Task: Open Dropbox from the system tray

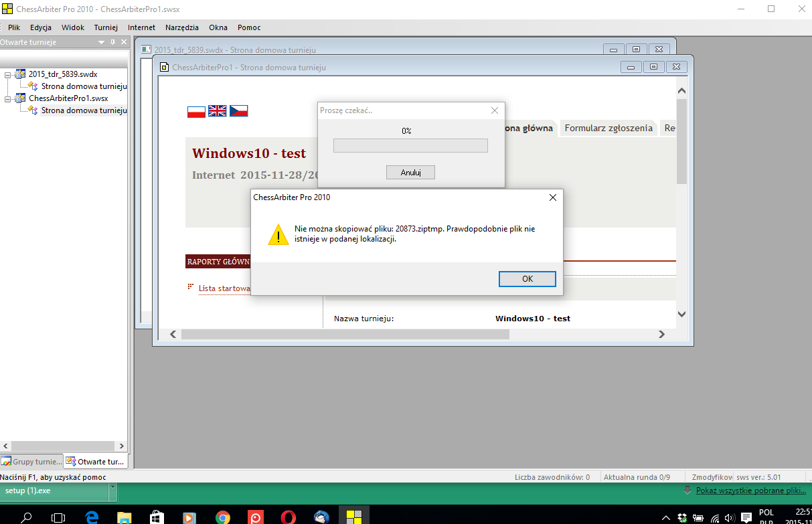Action: pos(683,517)
